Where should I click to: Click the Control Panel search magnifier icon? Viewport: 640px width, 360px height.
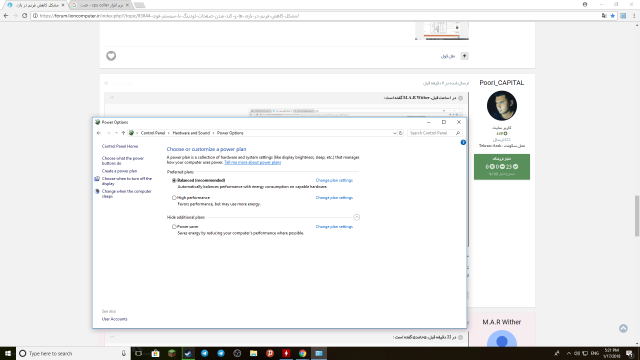[x=458, y=133]
